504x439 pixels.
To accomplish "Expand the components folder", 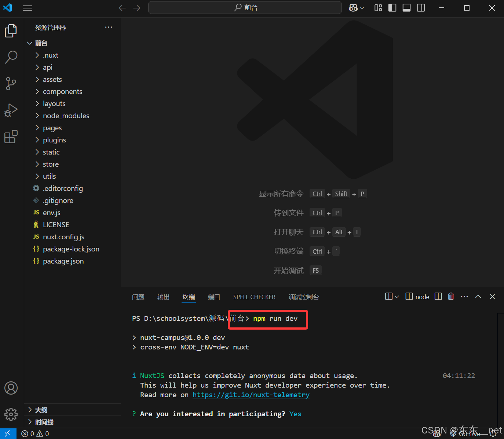I will 73,91.
